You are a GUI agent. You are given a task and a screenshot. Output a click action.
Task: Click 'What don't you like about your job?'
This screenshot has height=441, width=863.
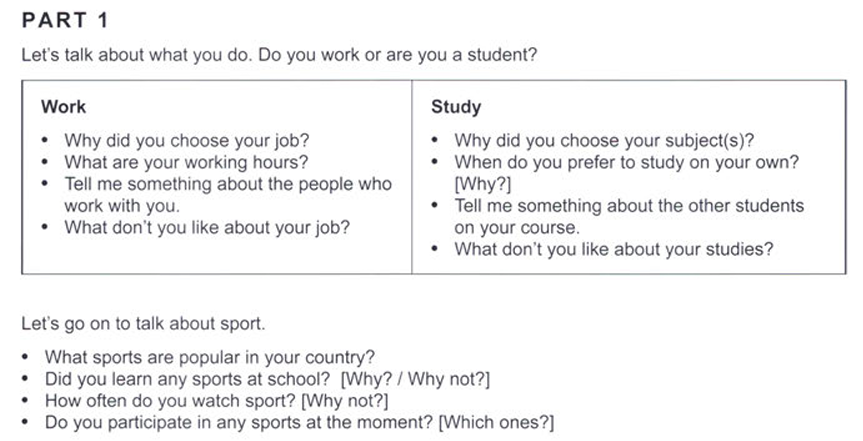click(x=207, y=227)
